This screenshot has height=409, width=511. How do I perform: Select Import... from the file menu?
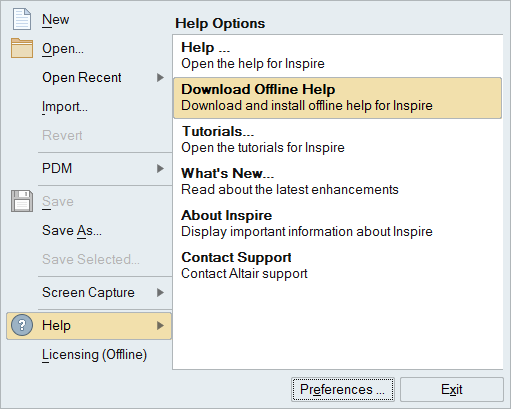tap(65, 107)
